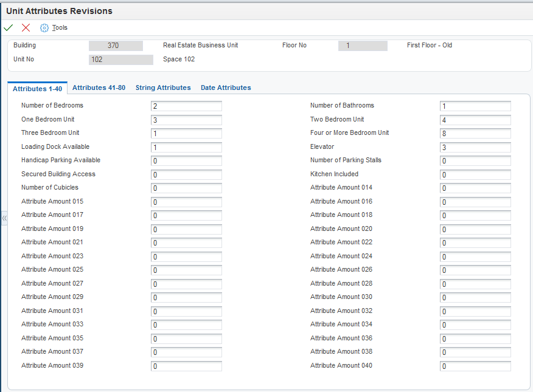Image resolution: width=533 pixels, height=392 pixels.
Task: Open the String Attributes tab
Action: (163, 88)
